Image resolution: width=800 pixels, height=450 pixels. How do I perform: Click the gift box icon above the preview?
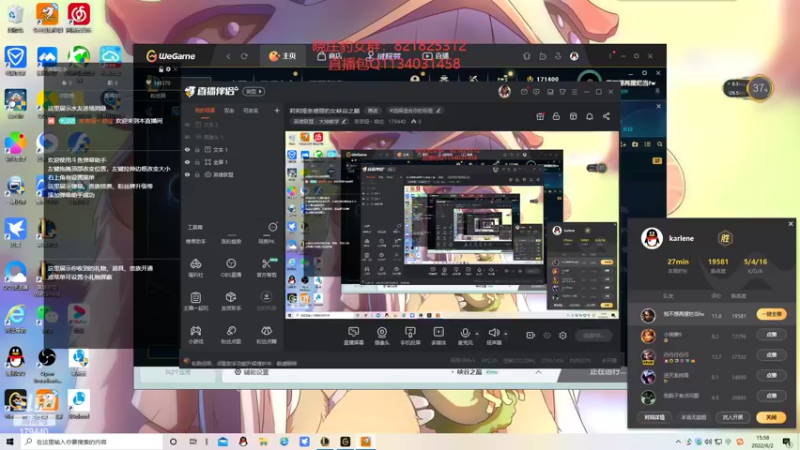tap(540, 116)
